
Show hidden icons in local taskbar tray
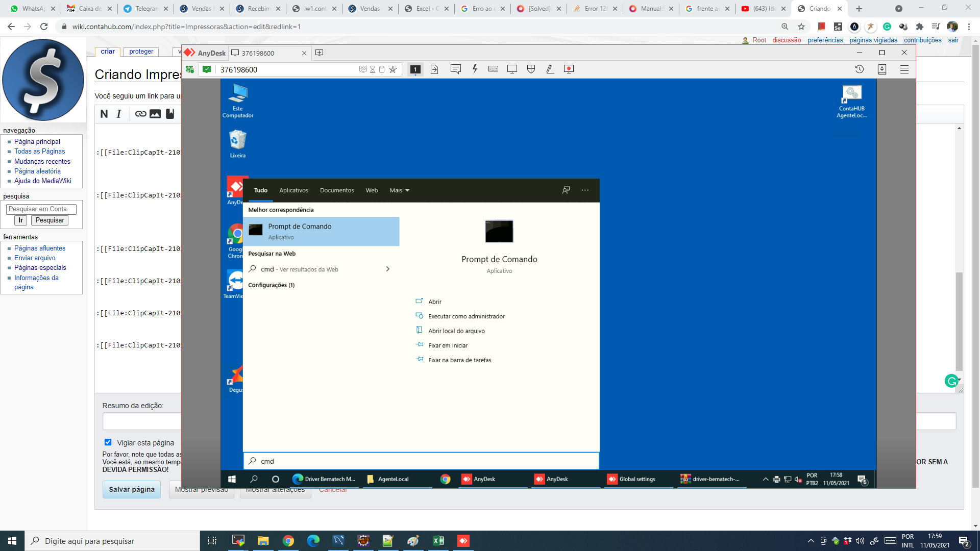click(811, 541)
